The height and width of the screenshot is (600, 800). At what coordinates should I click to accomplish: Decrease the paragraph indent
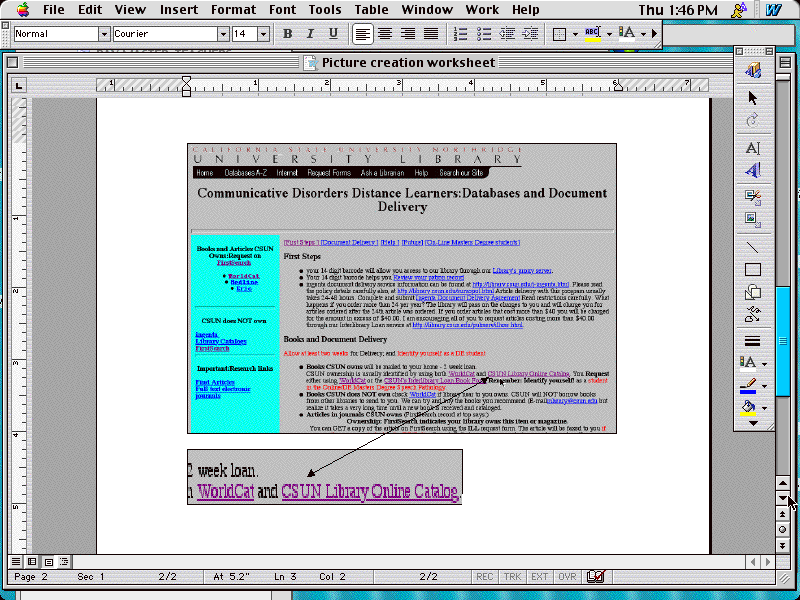[507, 34]
